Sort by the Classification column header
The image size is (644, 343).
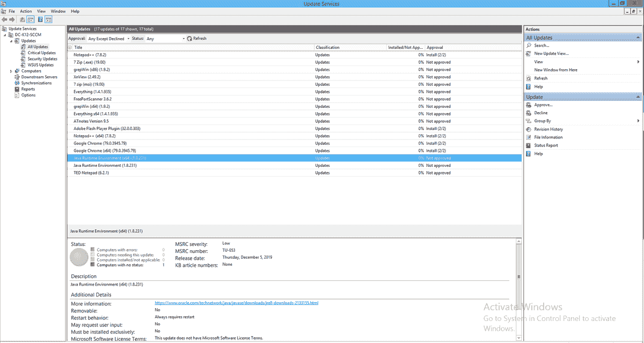(x=350, y=47)
